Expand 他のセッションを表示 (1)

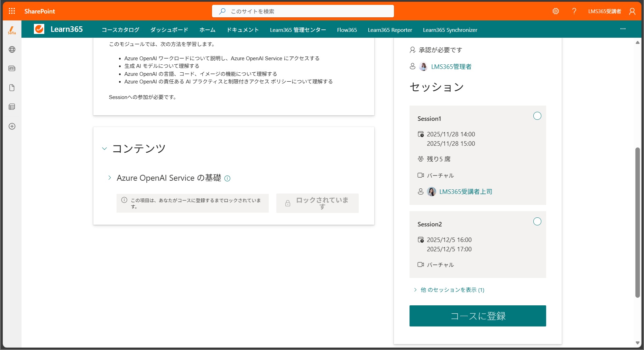449,290
